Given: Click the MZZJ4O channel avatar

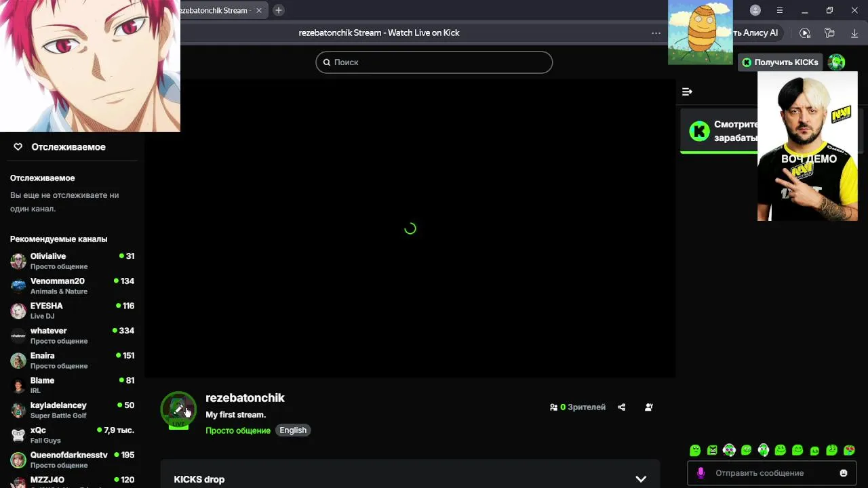Looking at the screenshot, I should (18, 483).
